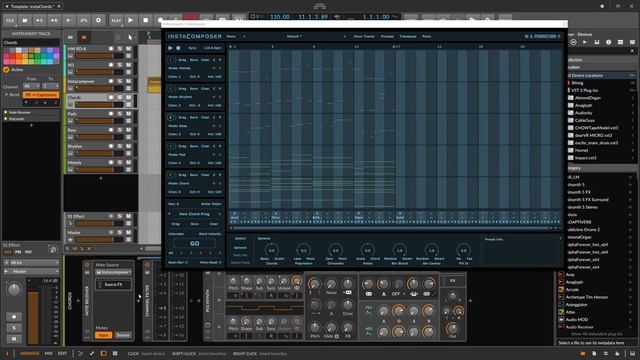Go to previous InstaComposer preset arrow
The image size is (640, 360).
[x=244, y=36]
